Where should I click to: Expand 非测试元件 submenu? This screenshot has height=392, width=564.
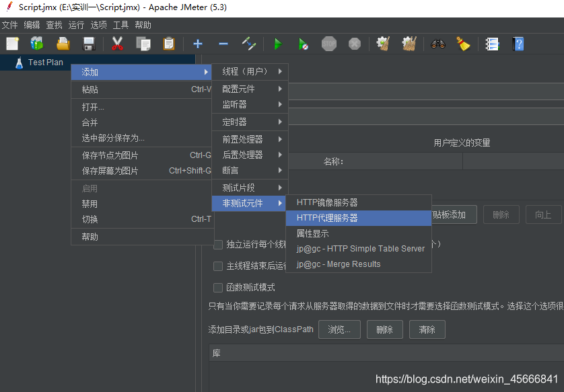point(250,203)
